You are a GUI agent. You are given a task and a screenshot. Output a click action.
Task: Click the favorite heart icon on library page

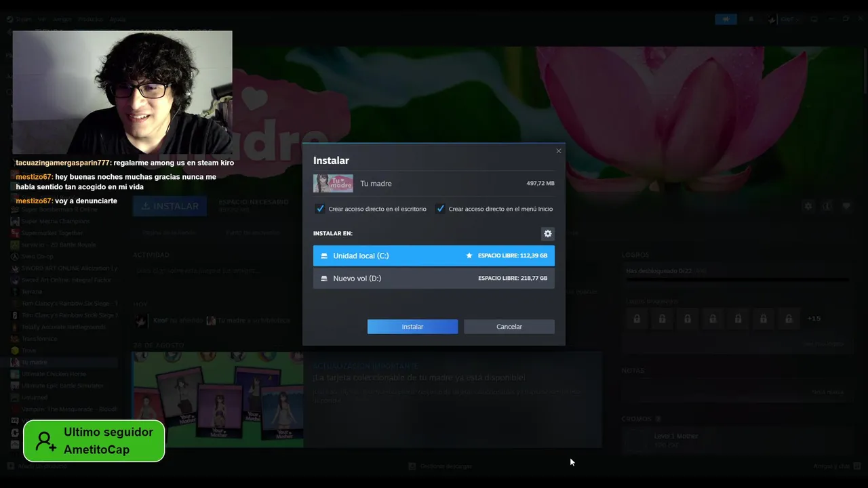point(846,206)
